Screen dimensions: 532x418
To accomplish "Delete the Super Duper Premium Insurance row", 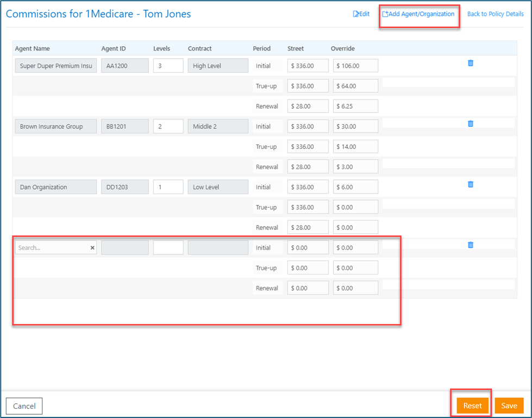I will [x=471, y=63].
